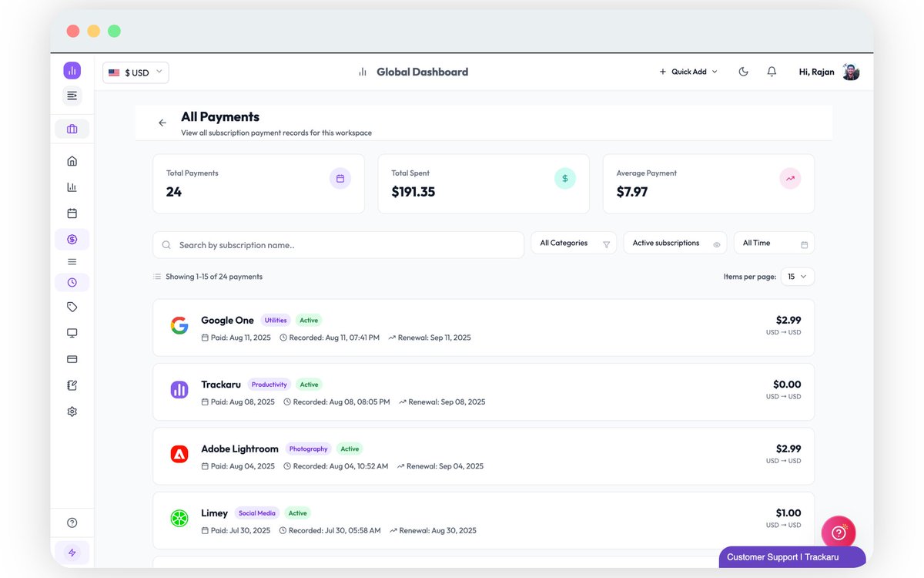
Task: Click the Showing 1-15 of 24 payments text
Action: 214,277
